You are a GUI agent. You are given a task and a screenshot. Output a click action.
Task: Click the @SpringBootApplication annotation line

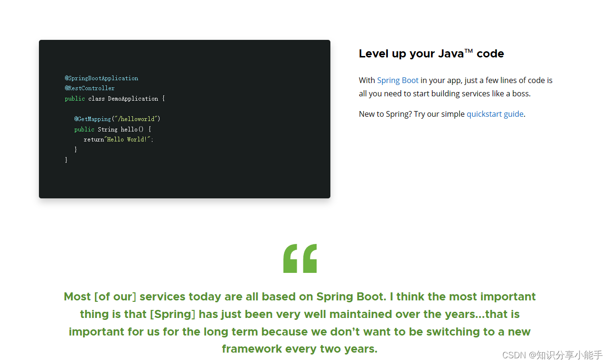click(x=102, y=78)
